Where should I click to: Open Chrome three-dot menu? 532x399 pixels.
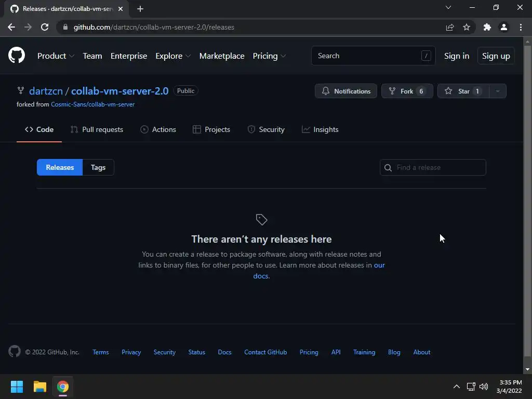coord(521,27)
